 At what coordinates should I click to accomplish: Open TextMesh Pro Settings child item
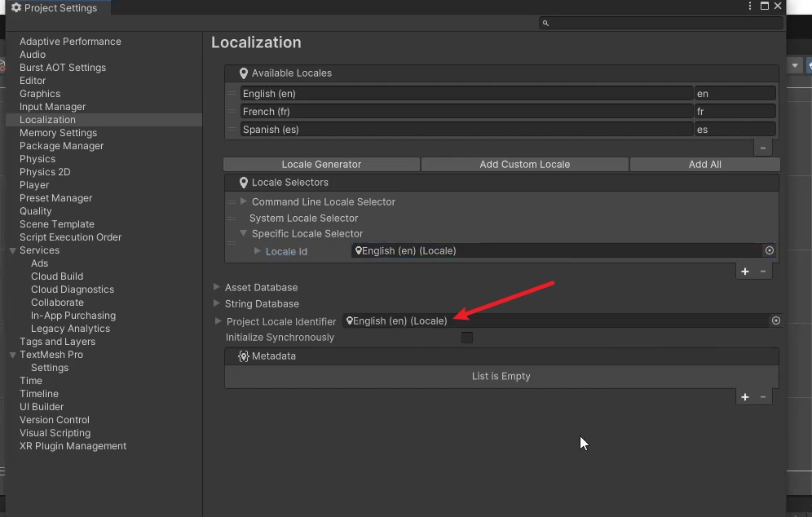pos(50,368)
